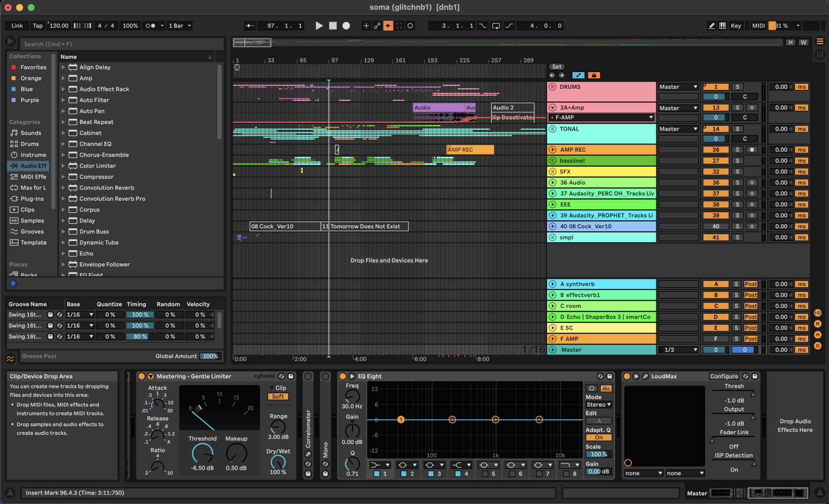Screen dimensions: 829x504
Task: Jump to next locator arrow
Action: [x=562, y=75]
